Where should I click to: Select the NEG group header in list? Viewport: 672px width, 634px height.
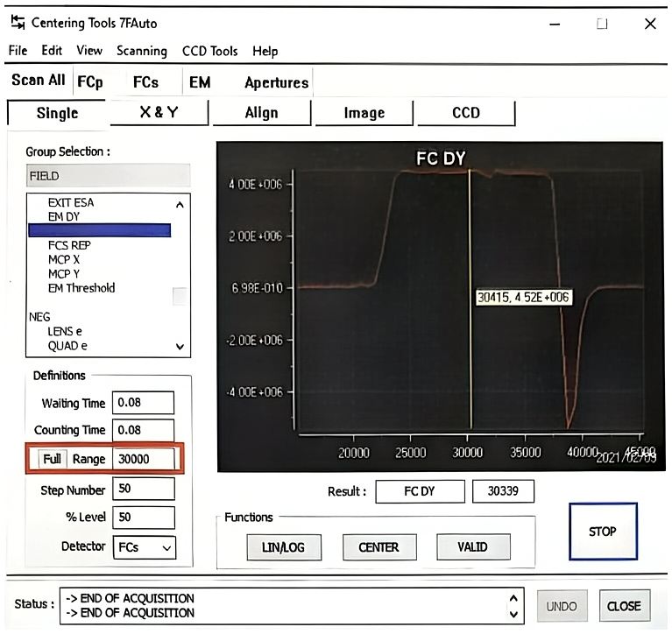(x=39, y=317)
